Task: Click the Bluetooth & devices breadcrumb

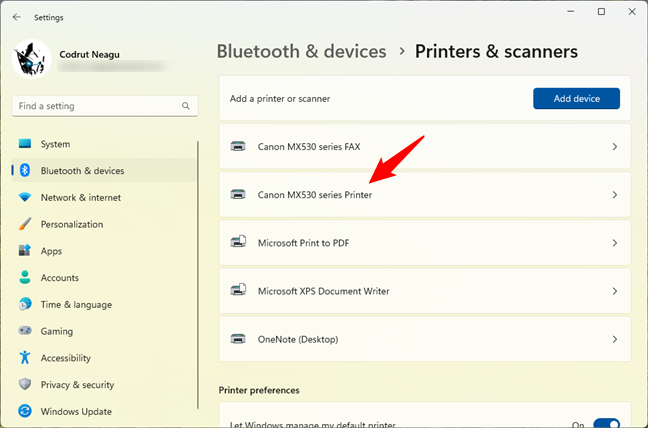Action: point(302,51)
